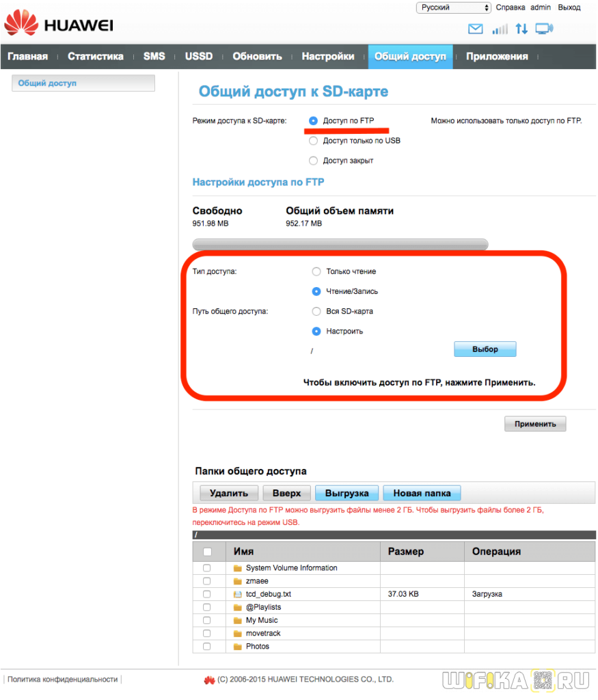598x700 pixels.
Task: Choose 'Только чтение' access type
Action: coord(316,271)
